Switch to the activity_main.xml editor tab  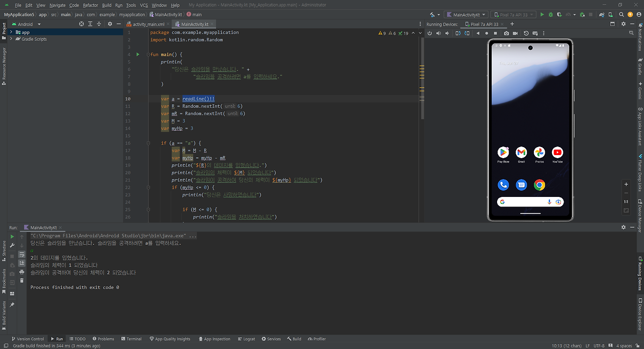[148, 24]
